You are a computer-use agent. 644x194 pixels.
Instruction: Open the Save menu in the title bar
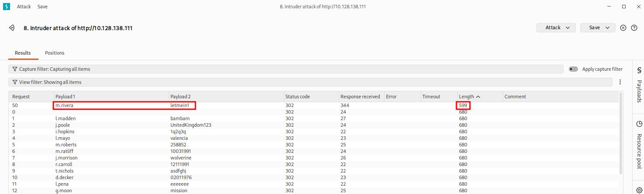tap(42, 7)
